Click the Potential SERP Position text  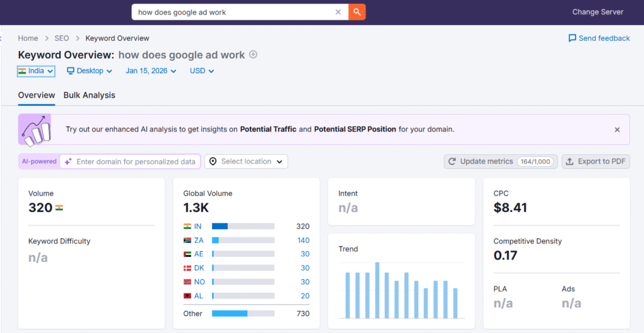coord(355,129)
